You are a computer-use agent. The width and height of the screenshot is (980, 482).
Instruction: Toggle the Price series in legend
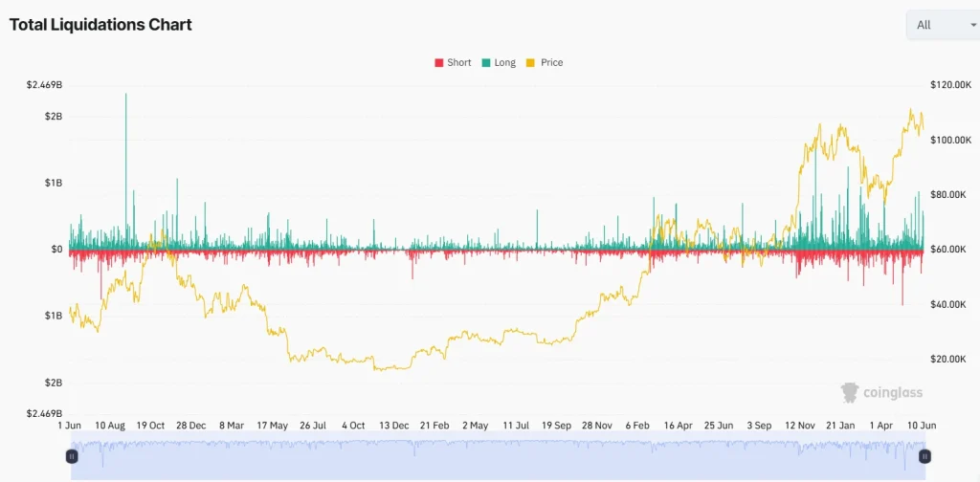[x=545, y=62]
